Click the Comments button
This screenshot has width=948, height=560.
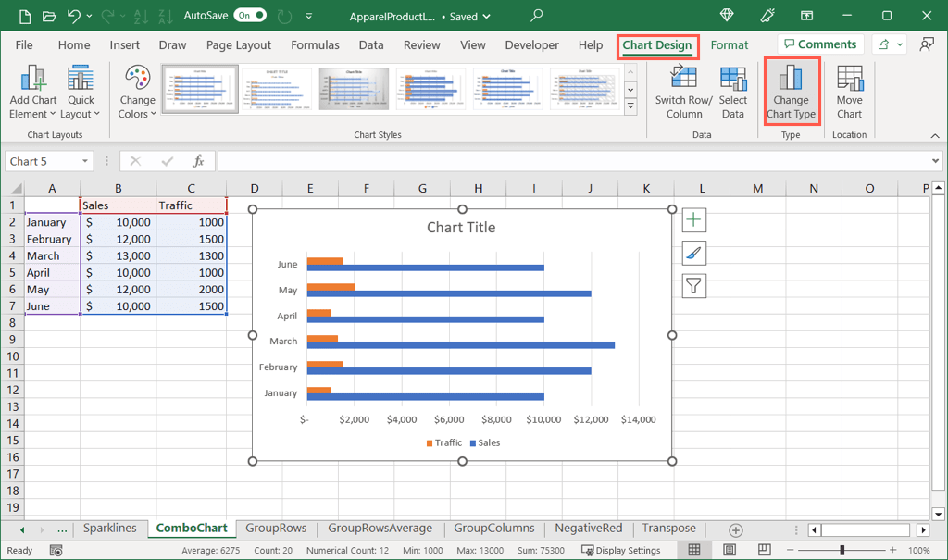click(x=820, y=44)
